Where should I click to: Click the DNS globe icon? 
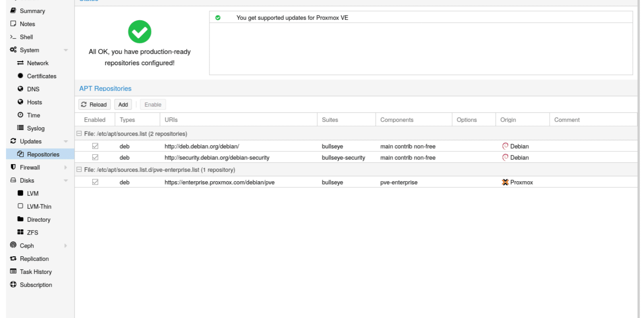(x=20, y=89)
